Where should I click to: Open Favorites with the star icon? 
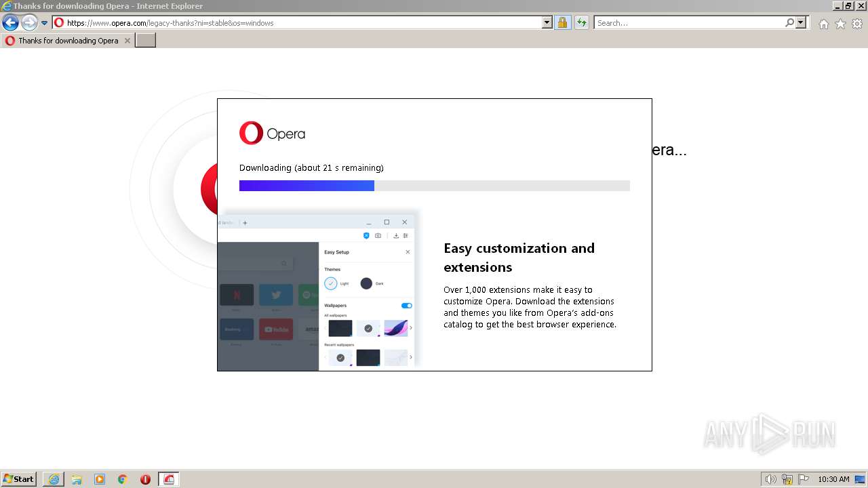pos(840,24)
